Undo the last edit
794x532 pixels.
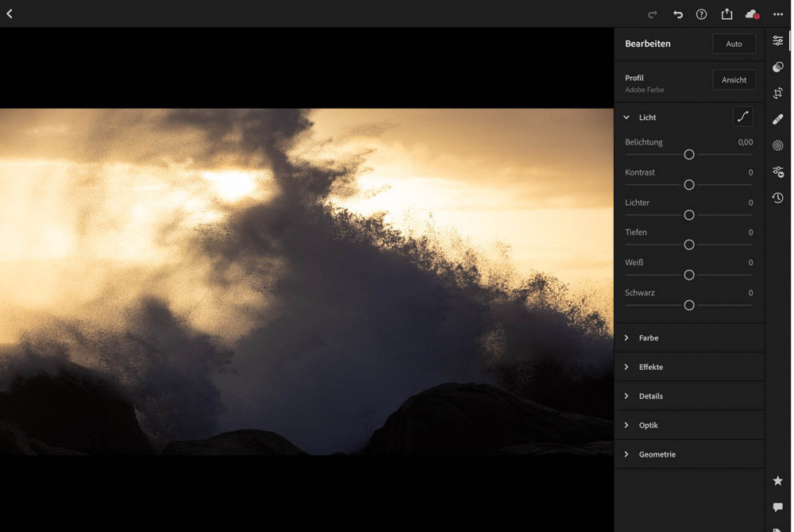click(x=677, y=14)
